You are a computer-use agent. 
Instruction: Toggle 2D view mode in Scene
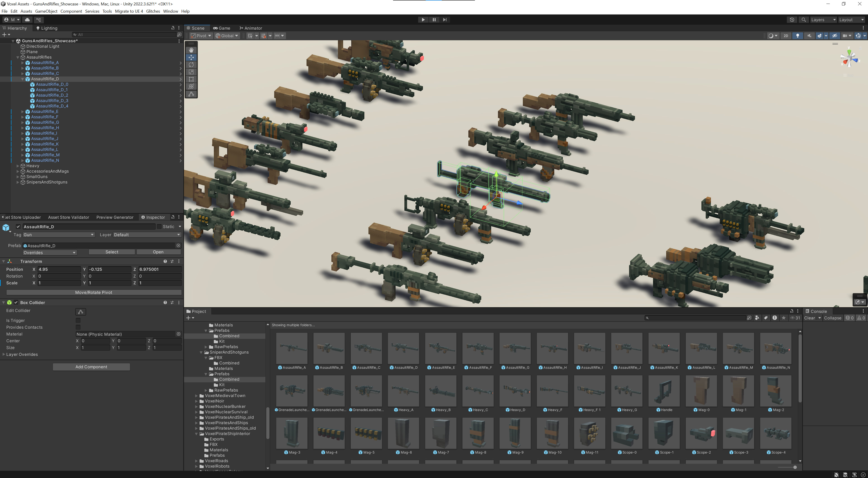point(786,36)
